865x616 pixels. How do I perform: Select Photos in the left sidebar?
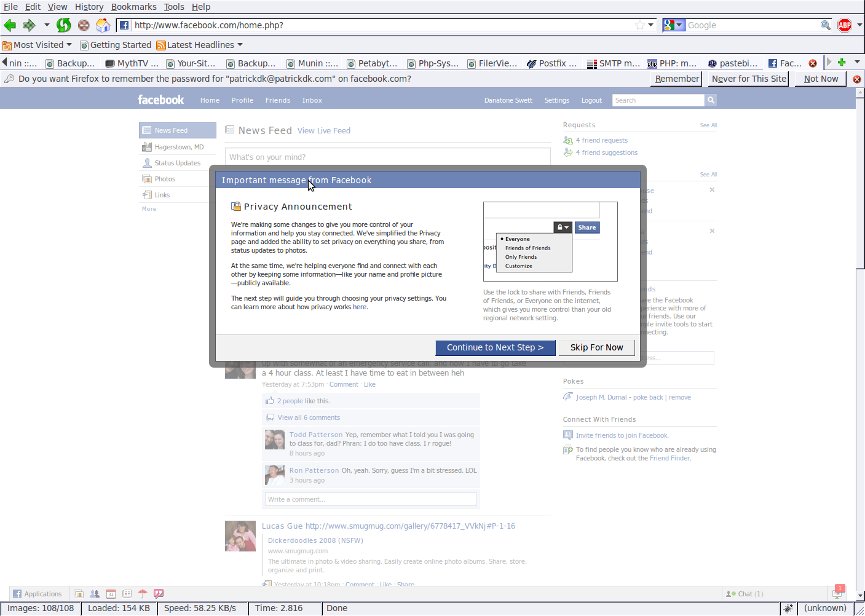[165, 179]
